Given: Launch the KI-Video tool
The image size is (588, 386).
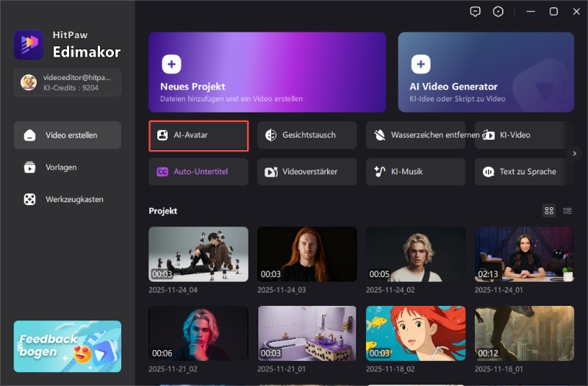Looking at the screenshot, I should [x=523, y=135].
